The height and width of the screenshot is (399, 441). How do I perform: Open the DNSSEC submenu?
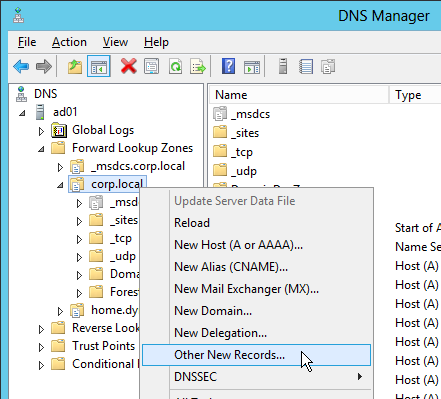[x=256, y=377]
